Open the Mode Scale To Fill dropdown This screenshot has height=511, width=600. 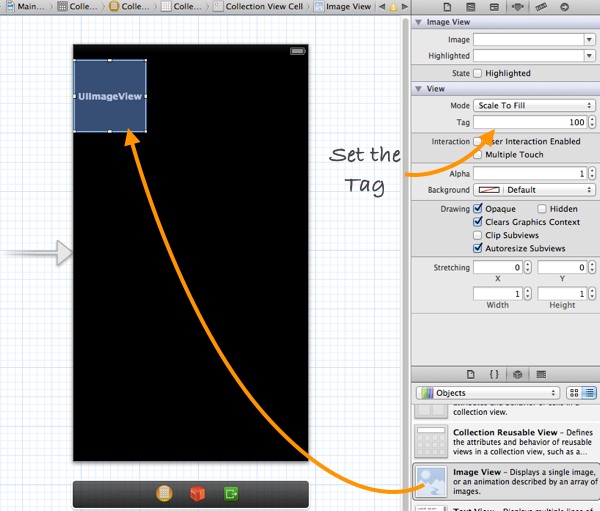[534, 105]
